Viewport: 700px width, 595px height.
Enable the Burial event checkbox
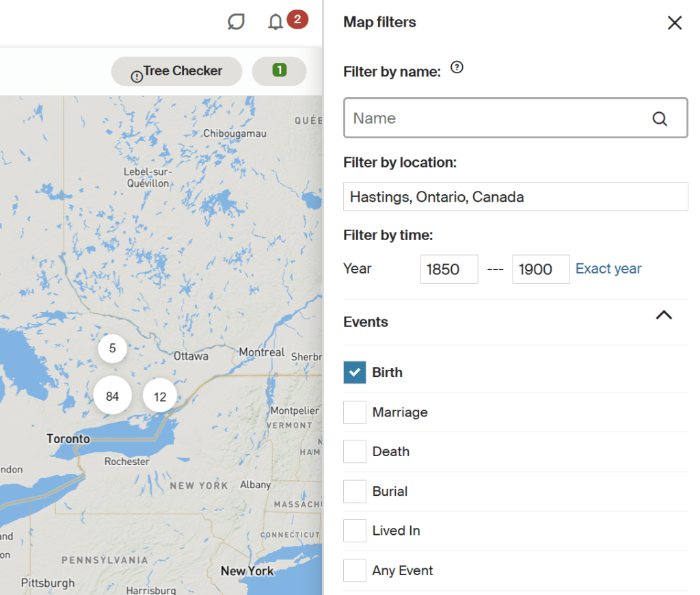point(355,491)
